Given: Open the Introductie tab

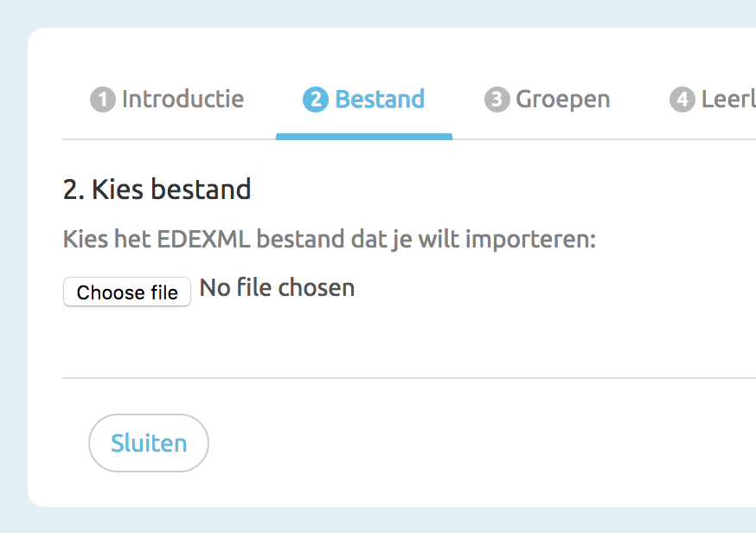Looking at the screenshot, I should tap(183, 100).
